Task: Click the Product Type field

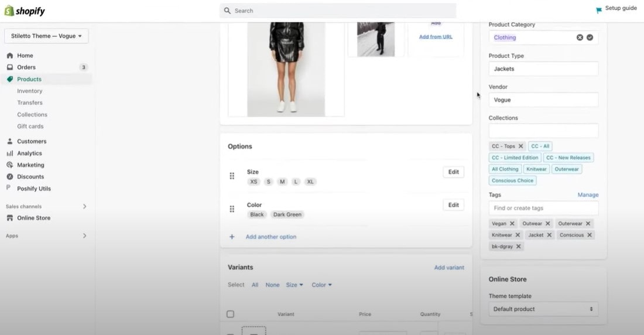Action: pyautogui.click(x=543, y=69)
